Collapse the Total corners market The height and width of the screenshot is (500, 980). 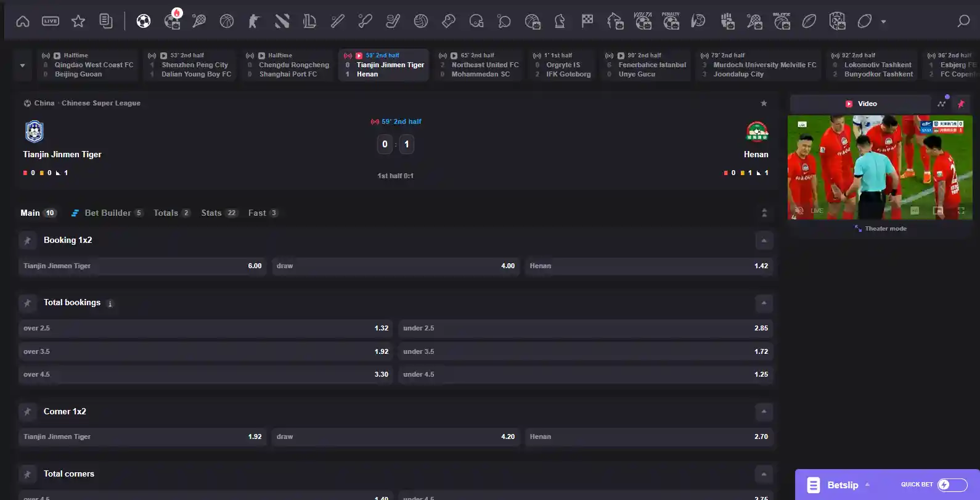click(764, 474)
